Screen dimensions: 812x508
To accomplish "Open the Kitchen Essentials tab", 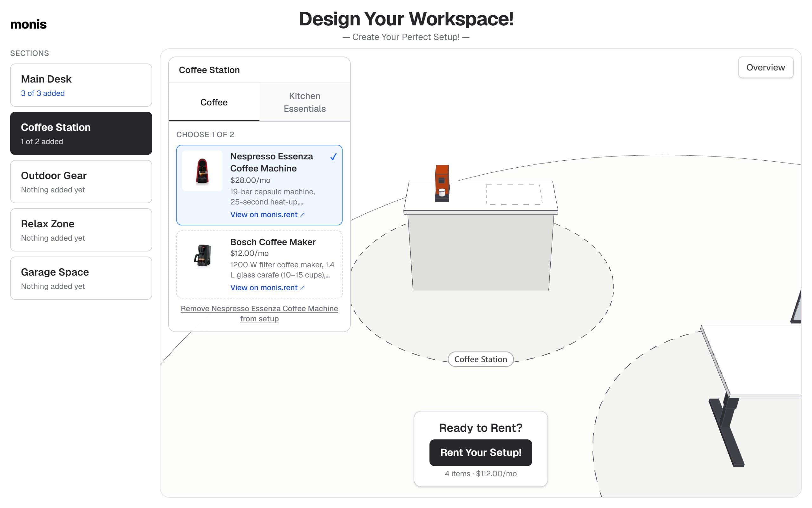I will [x=305, y=102].
